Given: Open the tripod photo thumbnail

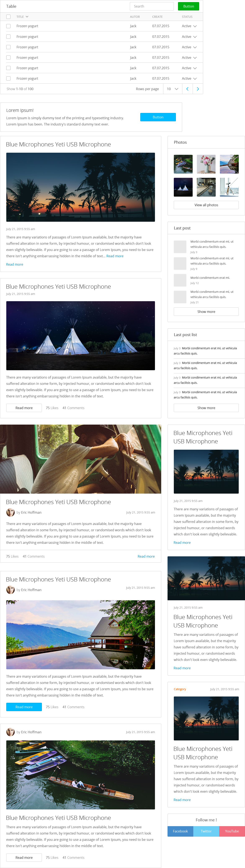Looking at the screenshot, I should 229,187.
